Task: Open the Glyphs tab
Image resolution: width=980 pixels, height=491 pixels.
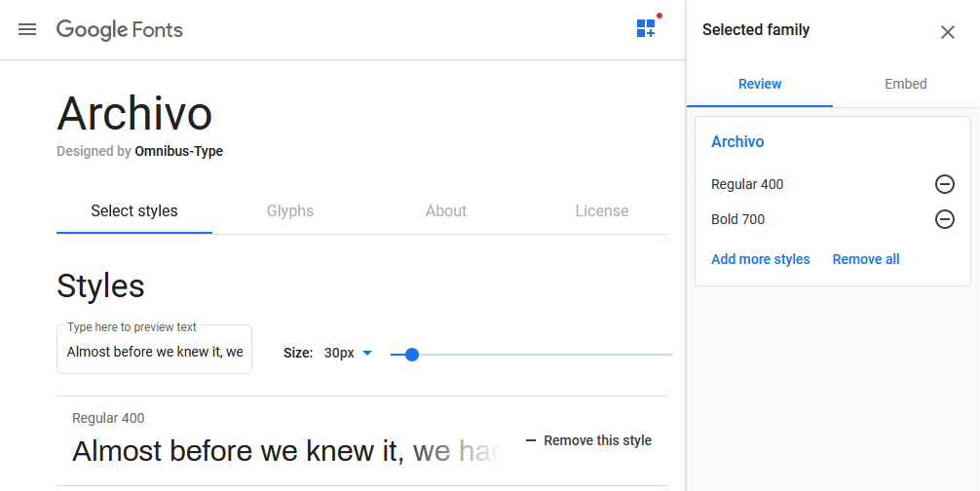Action: tap(290, 211)
